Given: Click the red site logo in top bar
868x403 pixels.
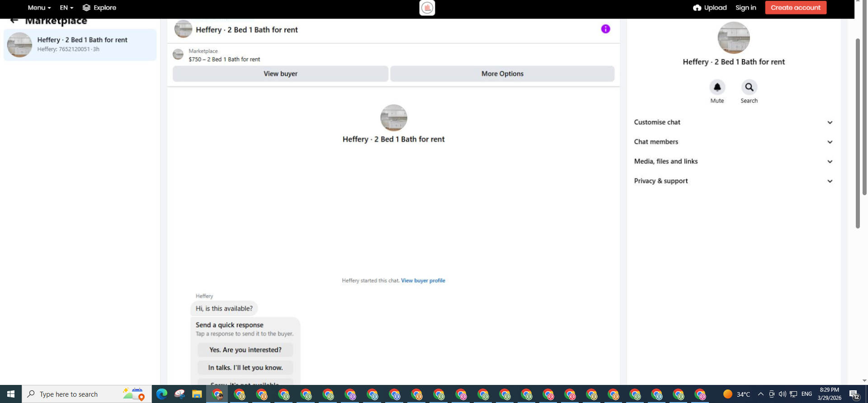Looking at the screenshot, I should click(427, 8).
